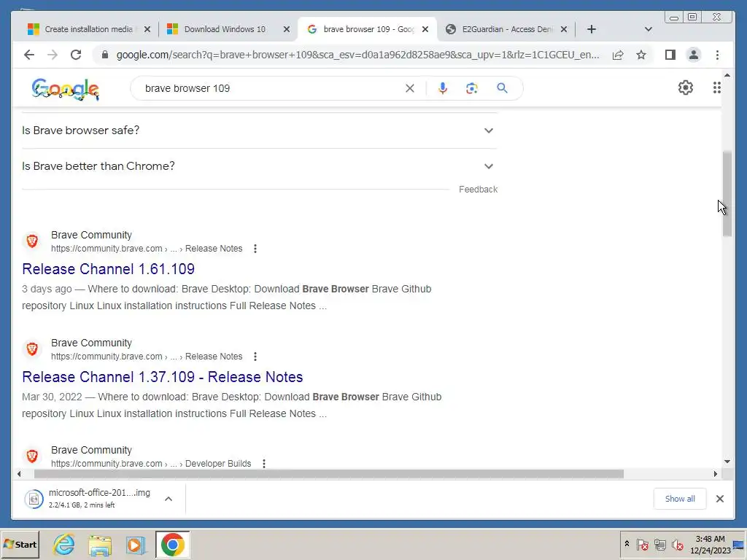Click the scroll down arrow
The width and height of the screenshot is (747, 560).
tap(727, 462)
